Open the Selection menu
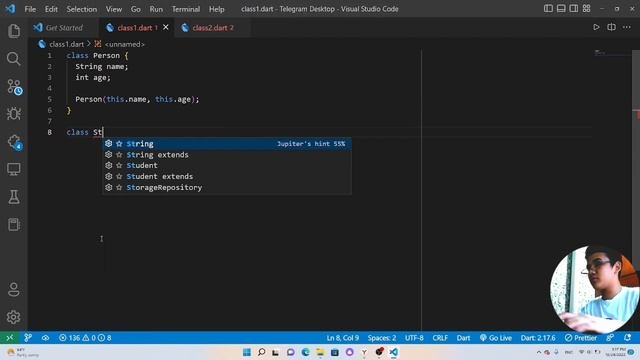The width and height of the screenshot is (640, 360). click(82, 9)
